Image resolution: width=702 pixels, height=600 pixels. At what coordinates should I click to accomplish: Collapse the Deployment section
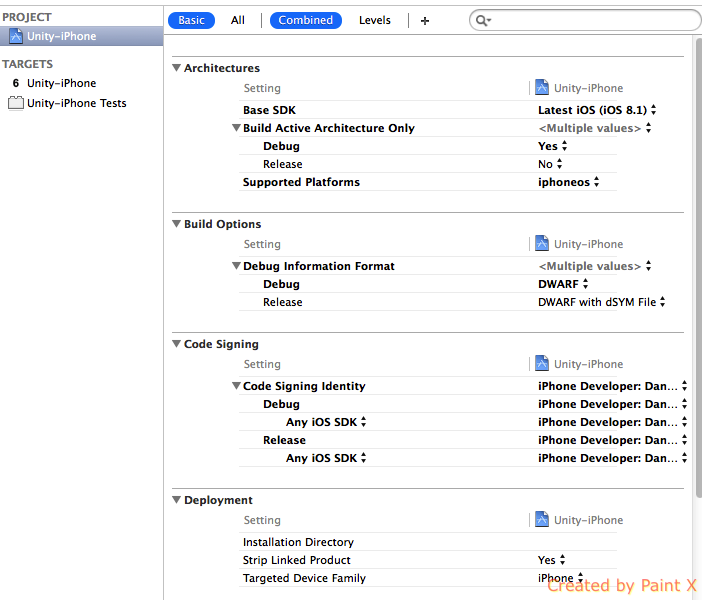pos(177,500)
